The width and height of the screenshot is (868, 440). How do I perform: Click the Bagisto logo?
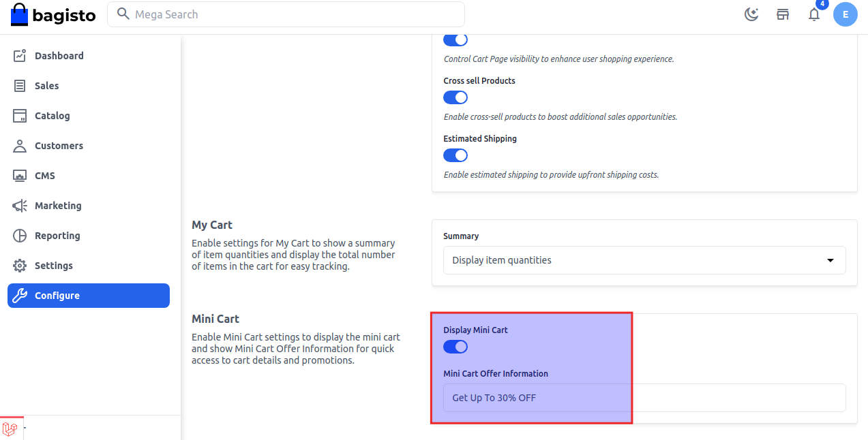(53, 14)
